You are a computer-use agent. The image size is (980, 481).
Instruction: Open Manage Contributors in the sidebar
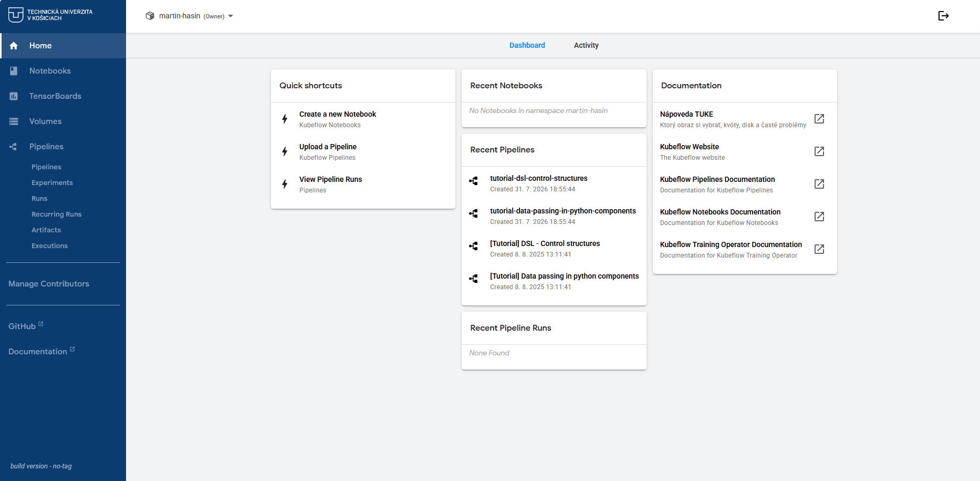49,284
